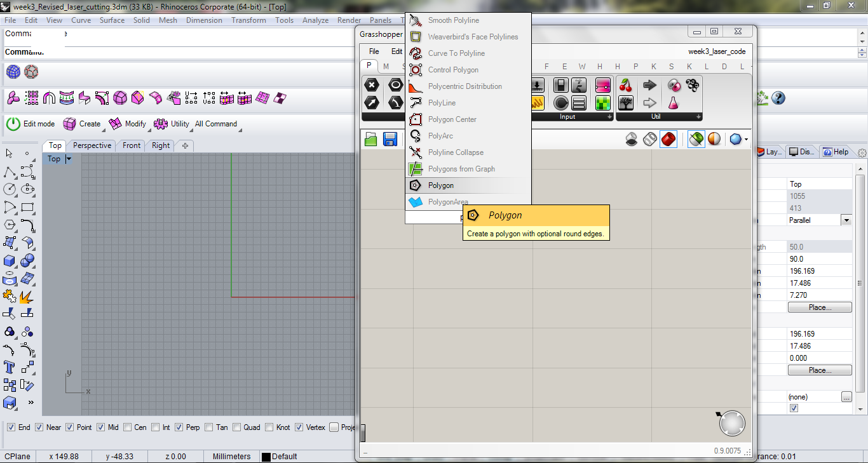Click the cherry icon in Util panel
Screen dimensions: 868x463
coord(626,85)
